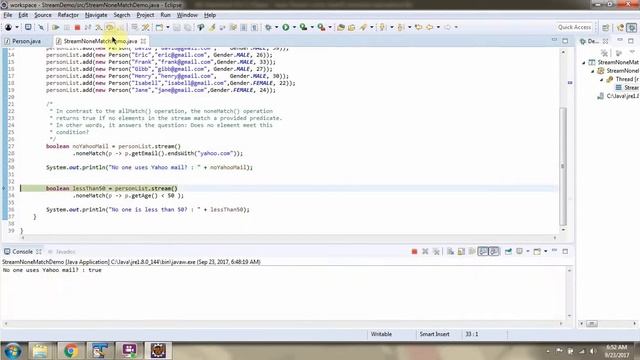
Task: Open the Back history dropdown arrow
Action: pyautogui.click(x=438, y=27)
